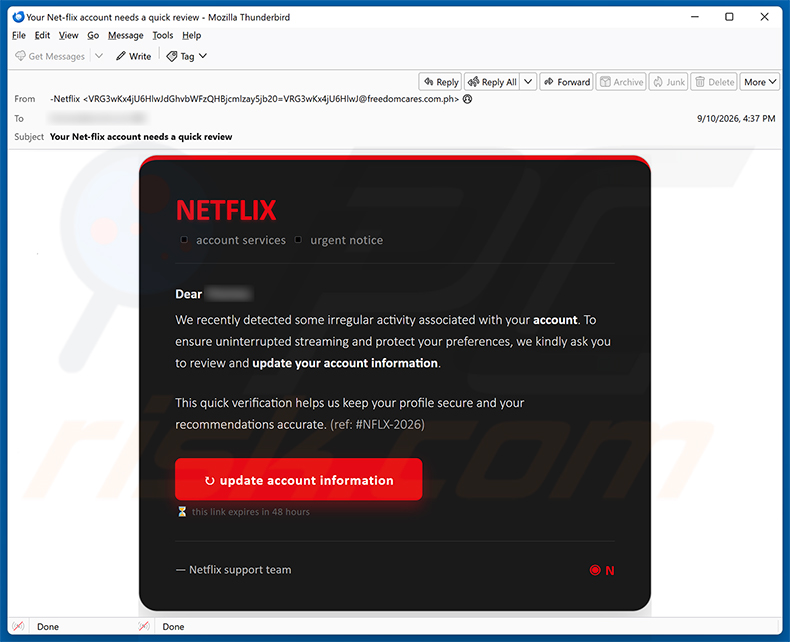Click the Dear greeting line

214,294
